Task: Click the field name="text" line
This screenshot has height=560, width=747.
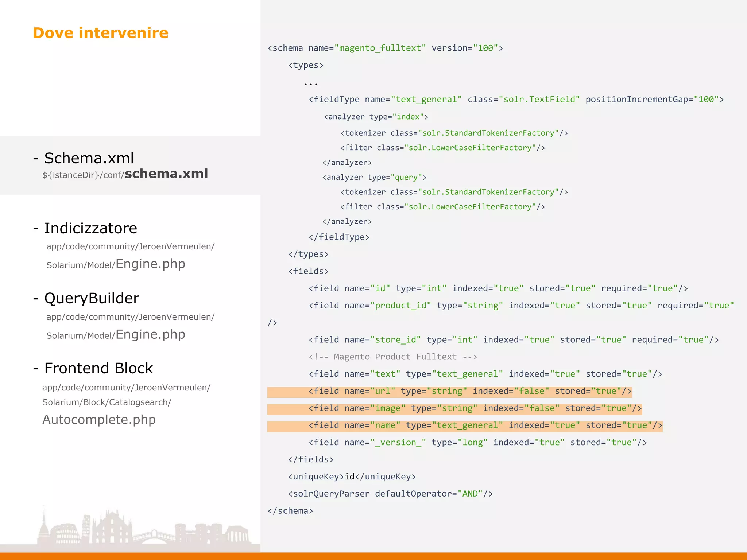Action: 485,374
